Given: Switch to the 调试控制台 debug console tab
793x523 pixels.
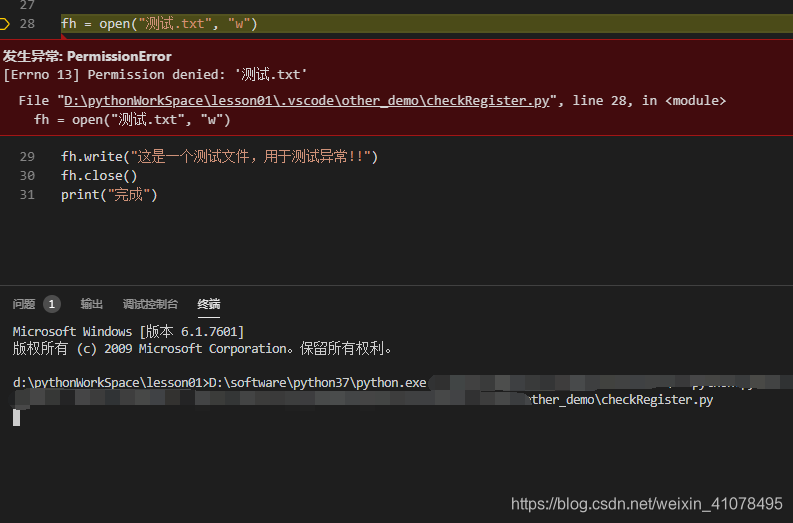Looking at the screenshot, I should point(150,304).
